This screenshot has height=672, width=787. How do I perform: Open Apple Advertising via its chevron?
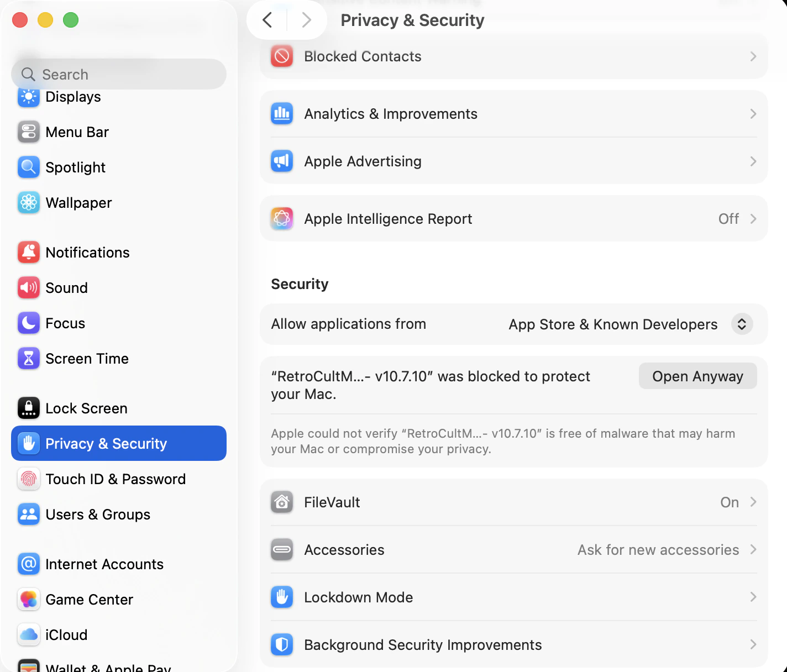pos(753,161)
